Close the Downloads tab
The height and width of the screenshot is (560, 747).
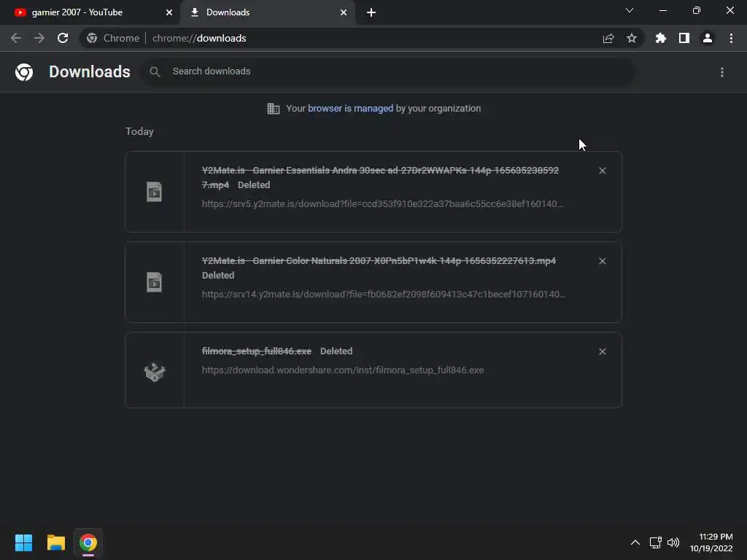[344, 12]
